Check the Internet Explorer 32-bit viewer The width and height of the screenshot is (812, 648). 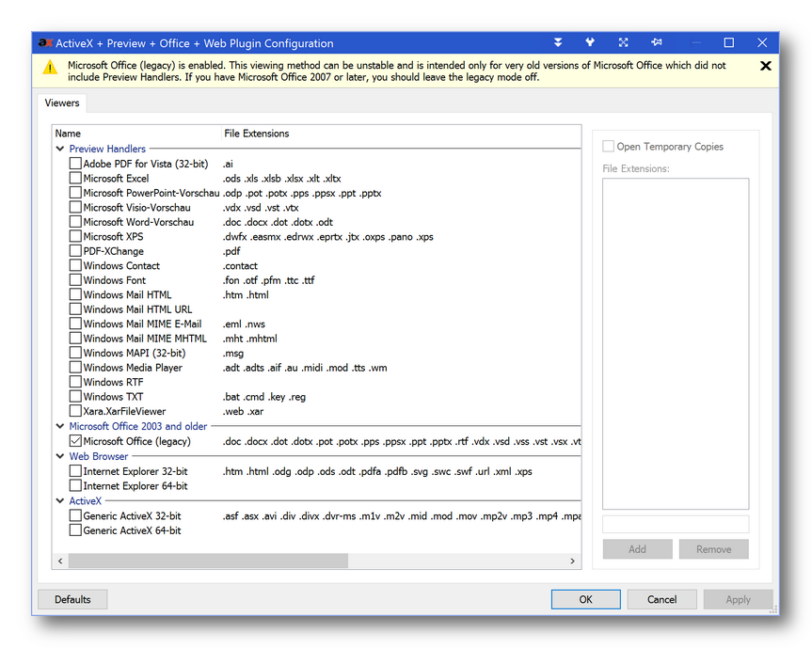tap(75, 471)
